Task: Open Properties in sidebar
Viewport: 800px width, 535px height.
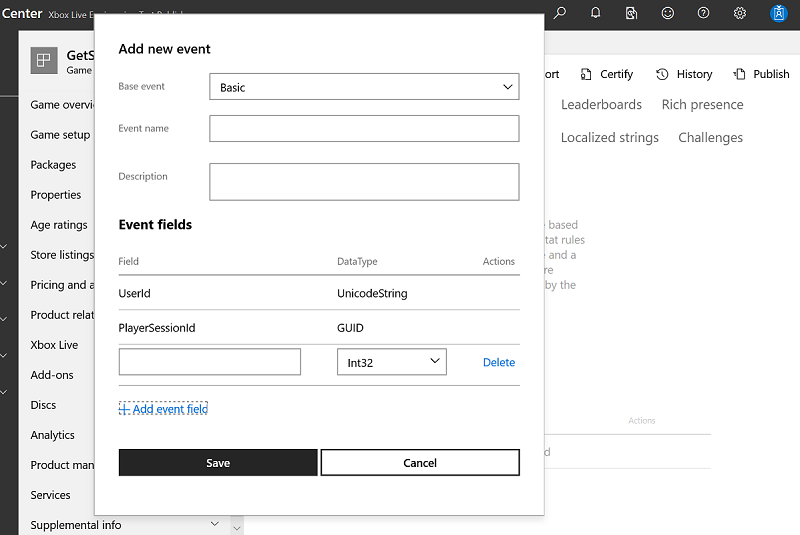Action: tap(56, 195)
